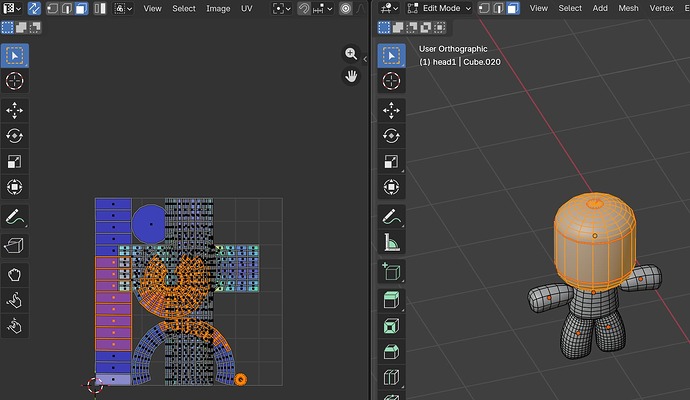Enable edge select mode in 3D viewport
The width and height of the screenshot is (690, 400).
click(498, 8)
